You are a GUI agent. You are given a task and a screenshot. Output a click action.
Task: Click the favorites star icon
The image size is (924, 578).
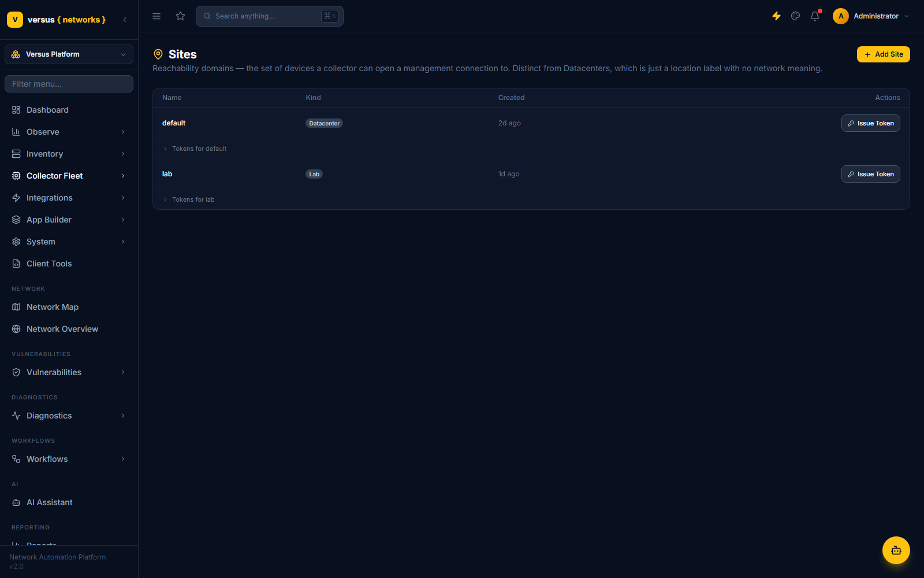181,16
